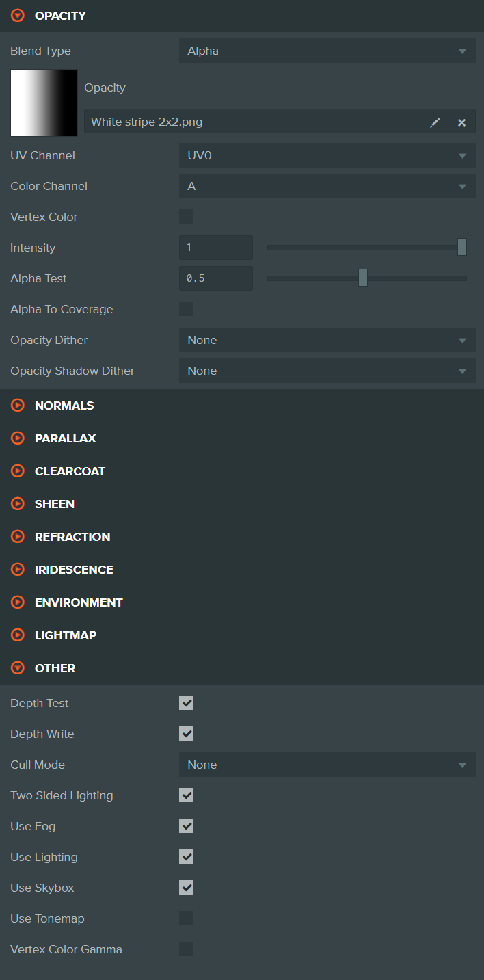Click the pencil edit icon for opacity texture
This screenshot has height=980, width=484.
click(435, 122)
